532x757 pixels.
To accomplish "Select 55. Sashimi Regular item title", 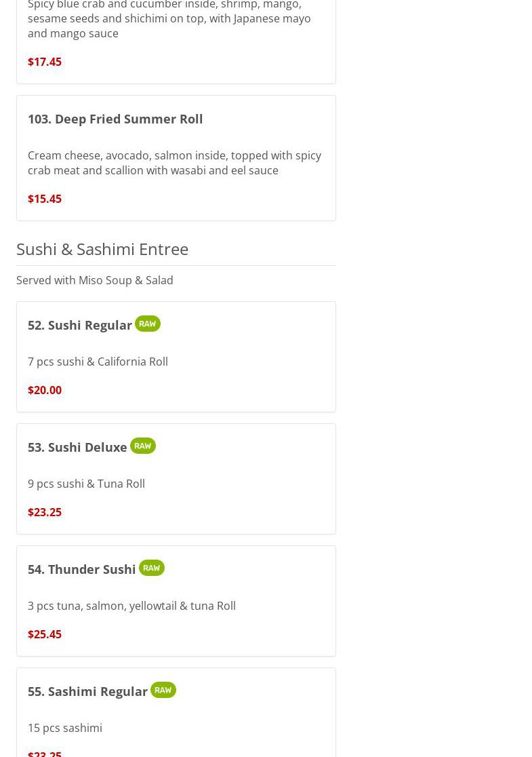I will 87,691.
